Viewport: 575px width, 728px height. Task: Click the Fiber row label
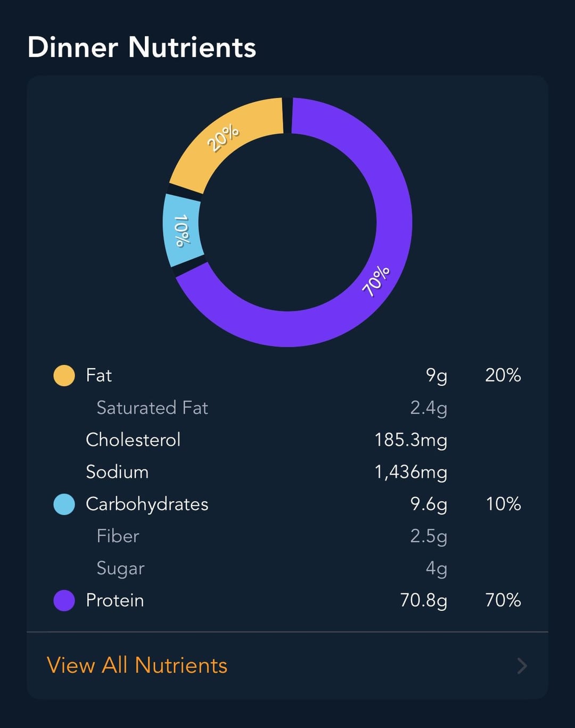(x=118, y=536)
